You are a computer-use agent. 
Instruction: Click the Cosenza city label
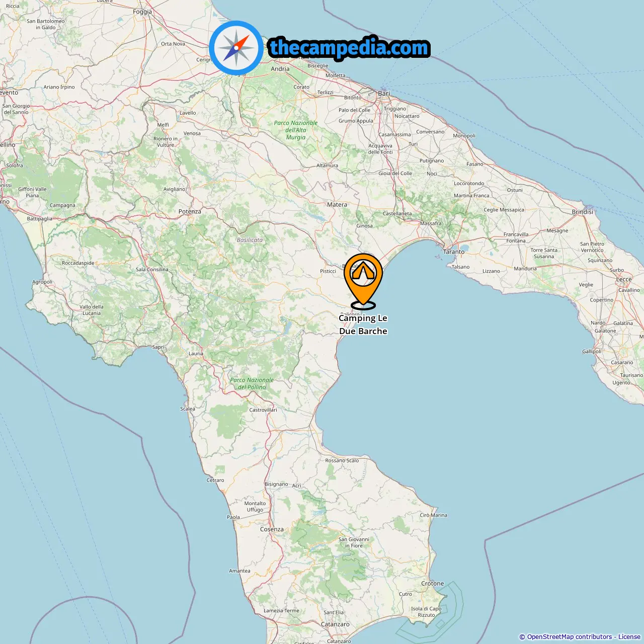272,529
